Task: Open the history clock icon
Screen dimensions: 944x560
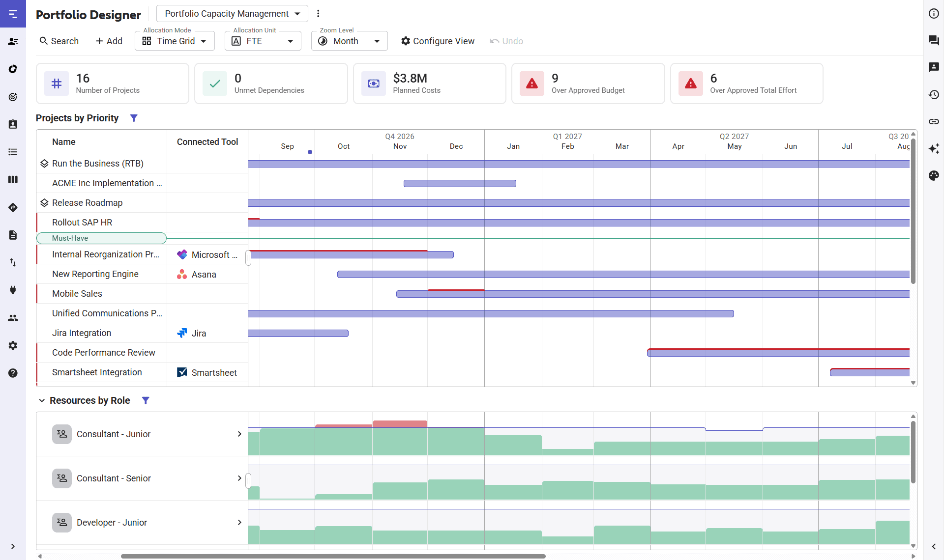Action: coord(934,94)
